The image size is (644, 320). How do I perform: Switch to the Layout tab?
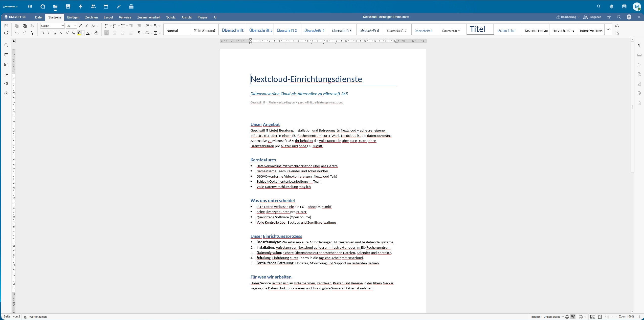[108, 17]
